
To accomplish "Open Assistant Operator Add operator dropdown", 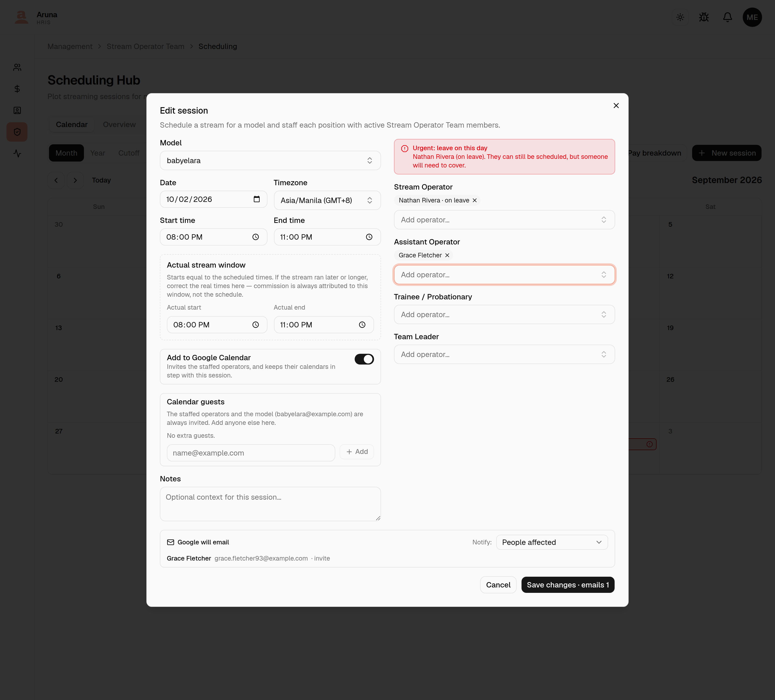I will point(504,275).
